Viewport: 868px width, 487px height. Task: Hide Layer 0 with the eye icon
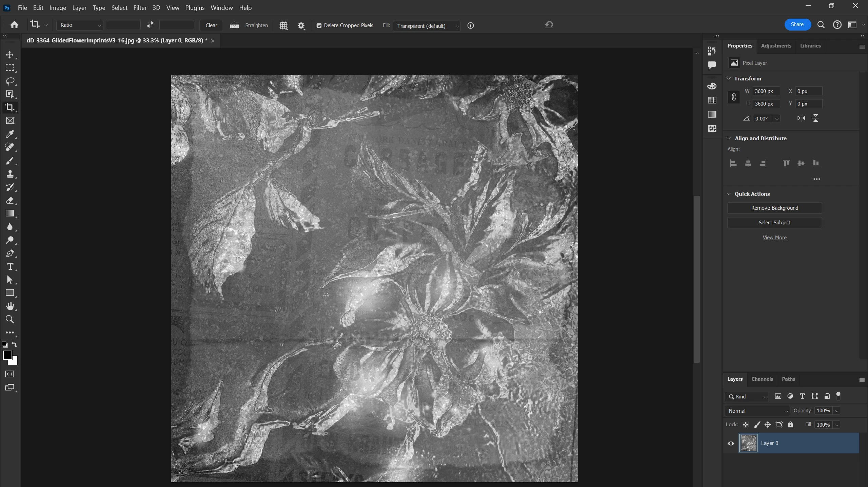pyautogui.click(x=731, y=443)
